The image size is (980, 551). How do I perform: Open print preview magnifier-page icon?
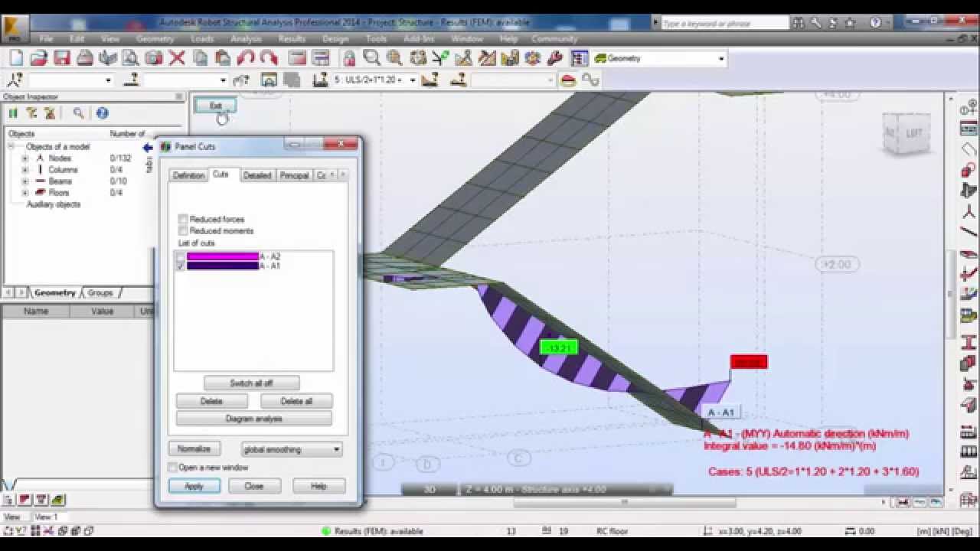131,58
